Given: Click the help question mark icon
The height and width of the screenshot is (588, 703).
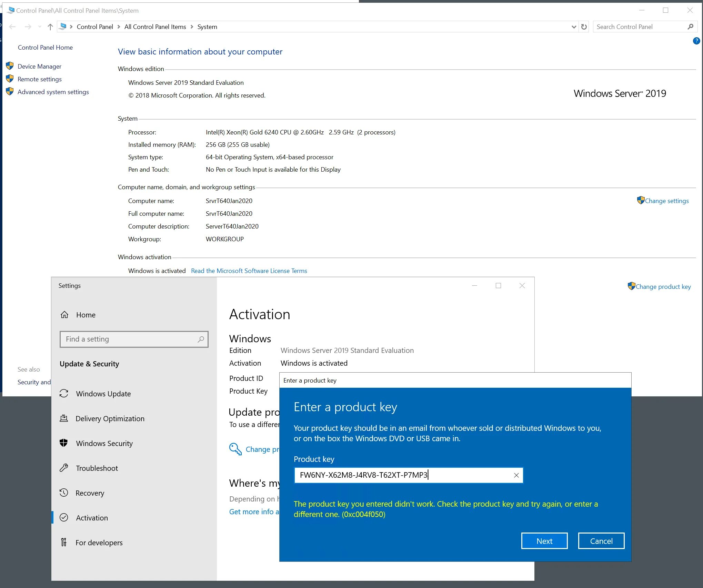Looking at the screenshot, I should tap(696, 41).
